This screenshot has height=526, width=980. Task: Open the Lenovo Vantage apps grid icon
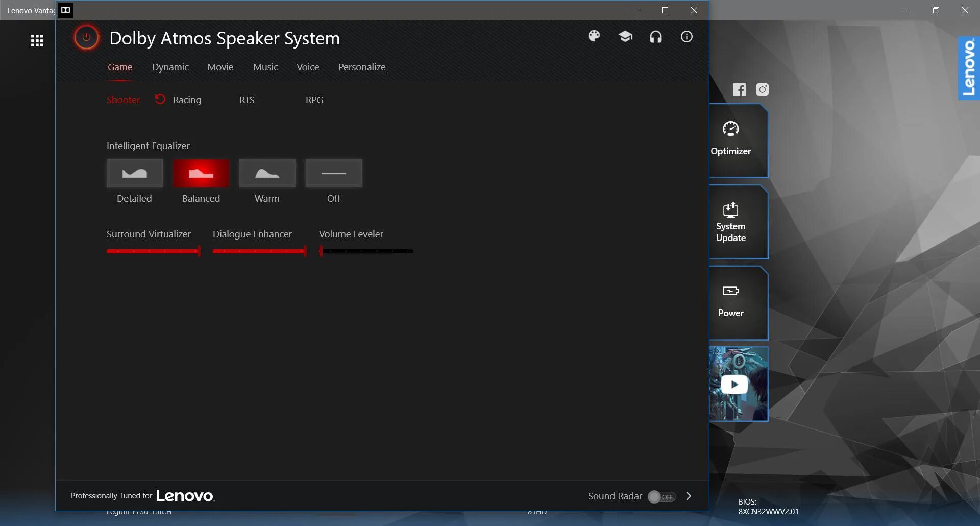click(x=37, y=41)
